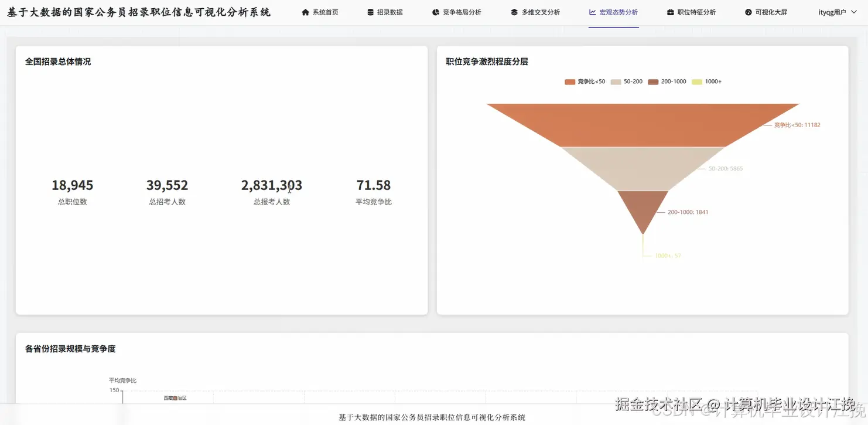
Task: Click the beige 50-200 funnel segment
Action: [643, 168]
